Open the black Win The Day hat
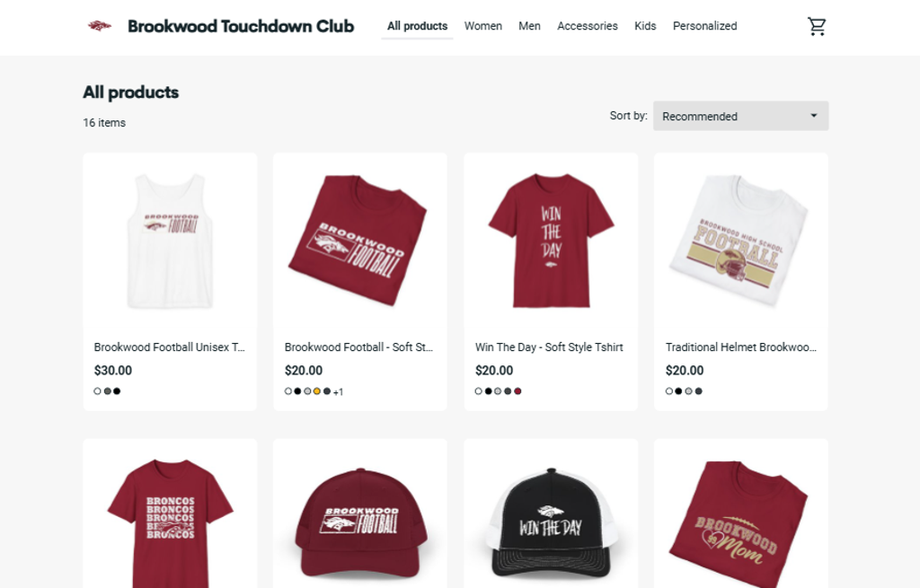Screen dimensions: 920x588 (551, 522)
